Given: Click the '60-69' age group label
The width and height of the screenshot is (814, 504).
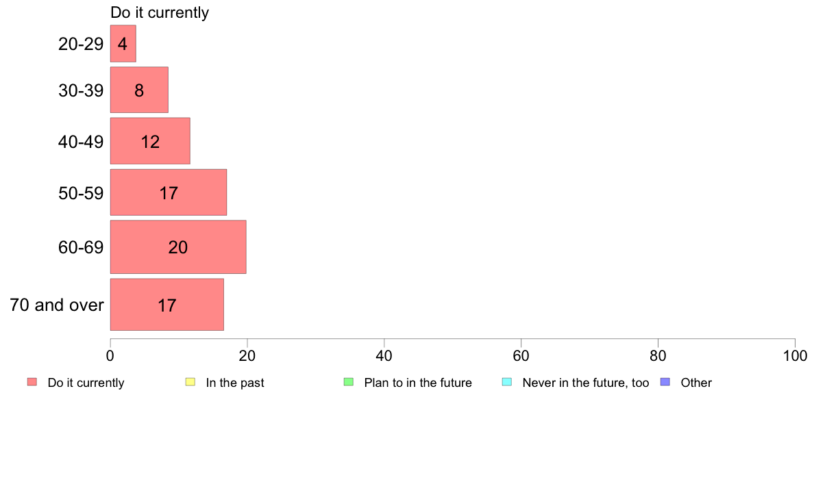Looking at the screenshot, I should [x=81, y=247].
